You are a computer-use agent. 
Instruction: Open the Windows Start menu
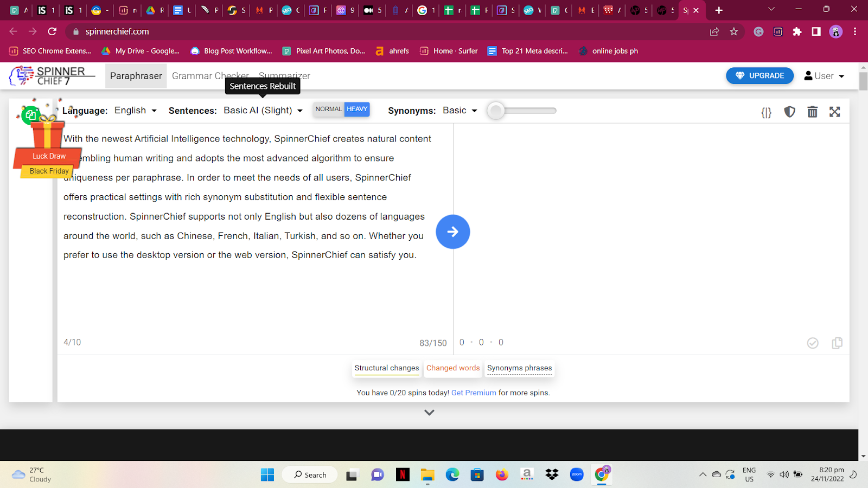click(267, 475)
